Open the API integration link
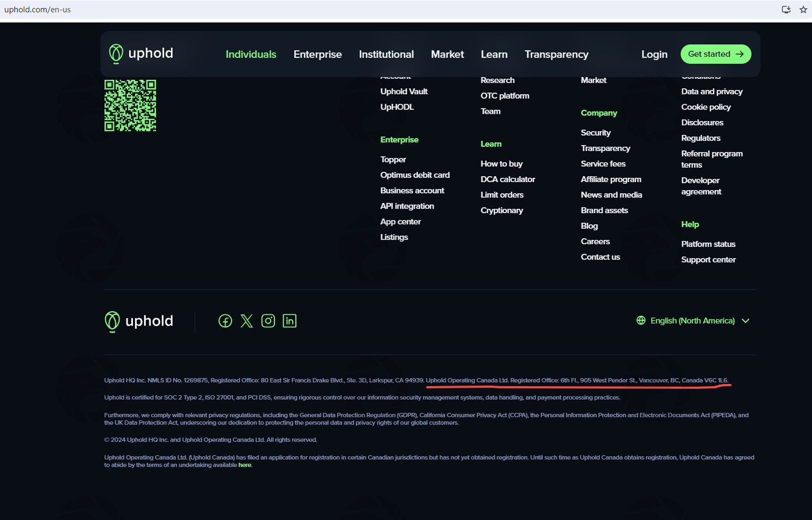Image resolution: width=812 pixels, height=520 pixels. [x=407, y=206]
